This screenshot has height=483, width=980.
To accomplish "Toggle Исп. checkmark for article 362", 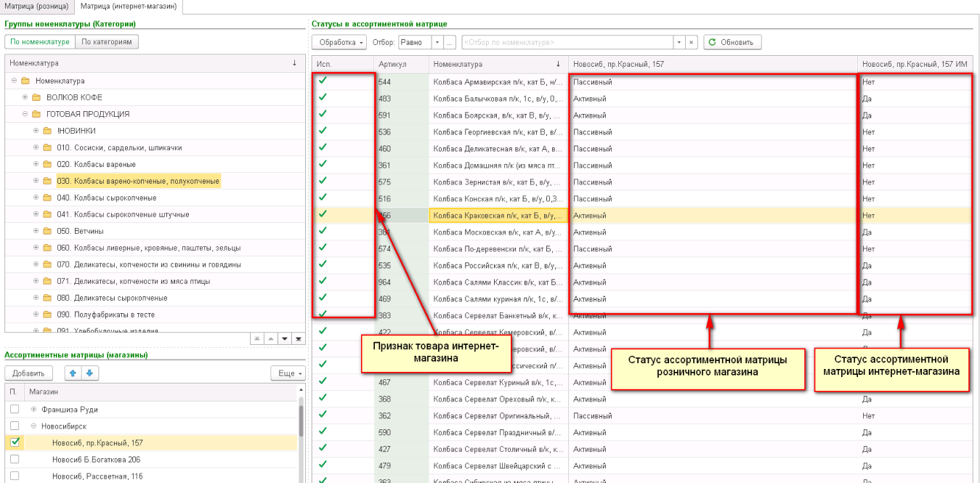I will 323,415.
